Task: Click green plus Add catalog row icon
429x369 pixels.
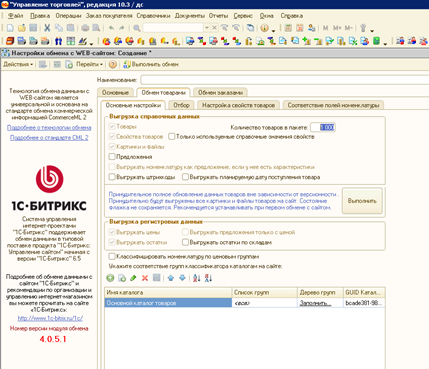Action: tap(110, 278)
